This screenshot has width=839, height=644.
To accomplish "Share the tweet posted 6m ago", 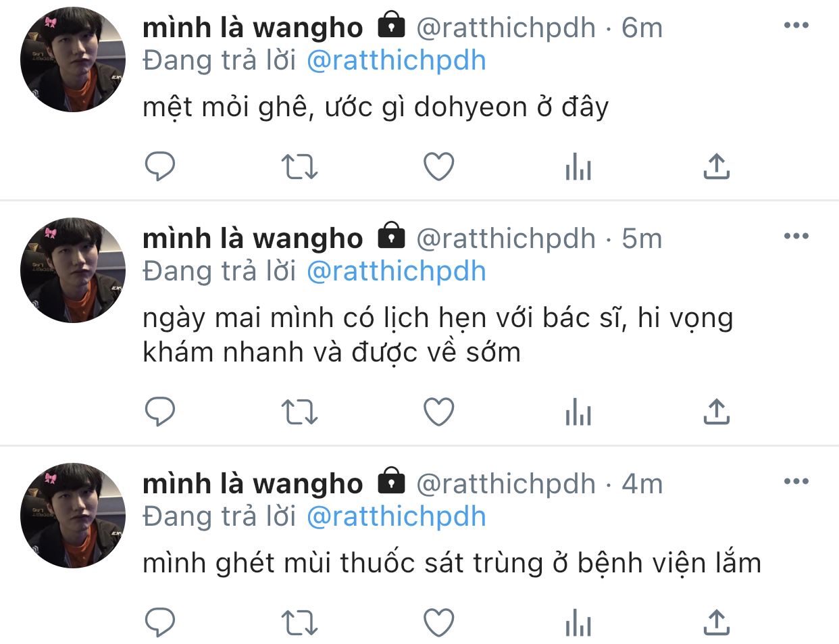I will [716, 166].
